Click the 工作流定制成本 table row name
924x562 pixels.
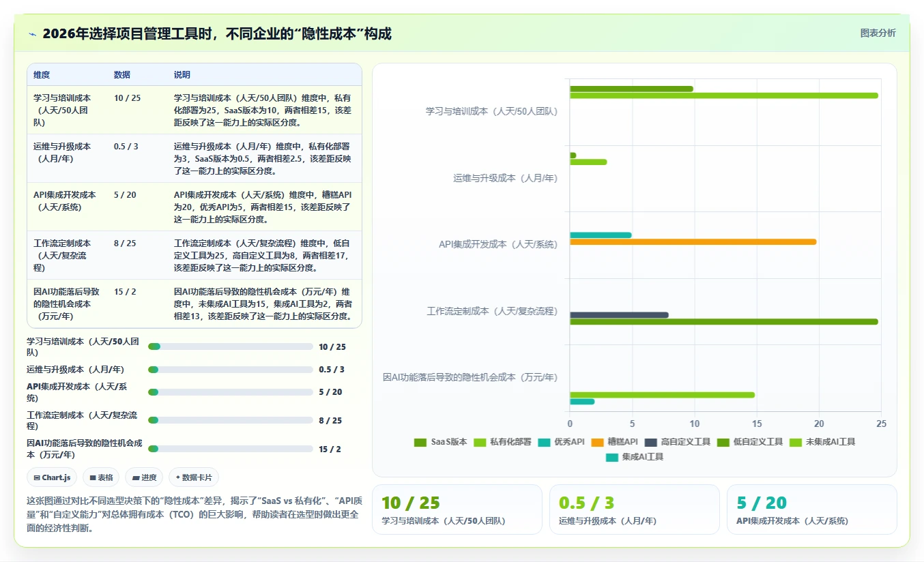[x=62, y=256]
